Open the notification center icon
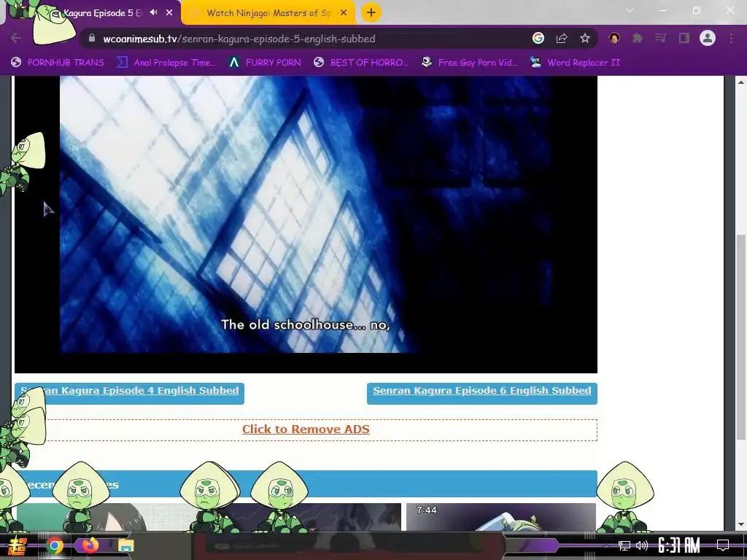Image resolution: width=747 pixels, height=560 pixels. click(x=723, y=545)
